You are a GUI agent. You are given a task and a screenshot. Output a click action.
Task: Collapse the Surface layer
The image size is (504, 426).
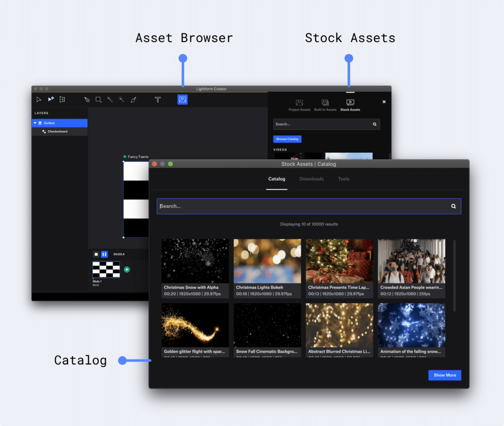point(35,123)
